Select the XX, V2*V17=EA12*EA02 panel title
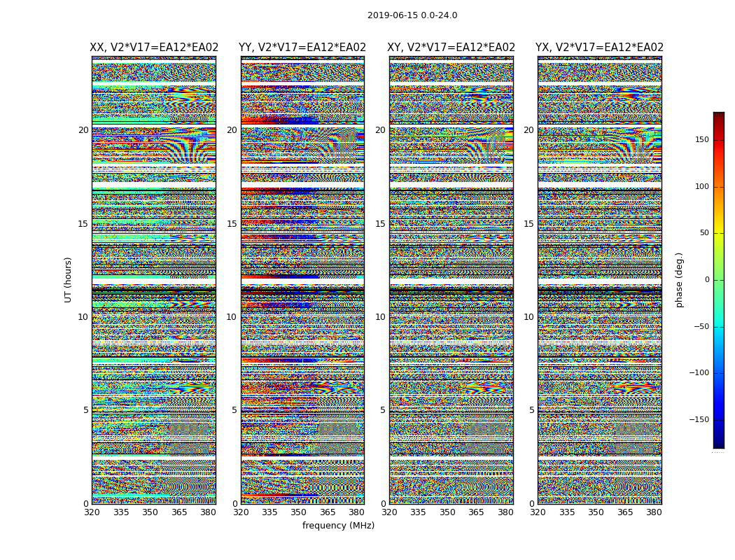This screenshot has width=735, height=560. [154, 48]
